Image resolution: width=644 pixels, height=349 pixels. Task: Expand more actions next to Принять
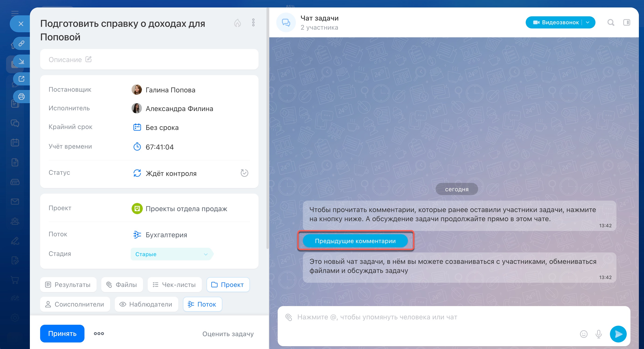pos(99,334)
